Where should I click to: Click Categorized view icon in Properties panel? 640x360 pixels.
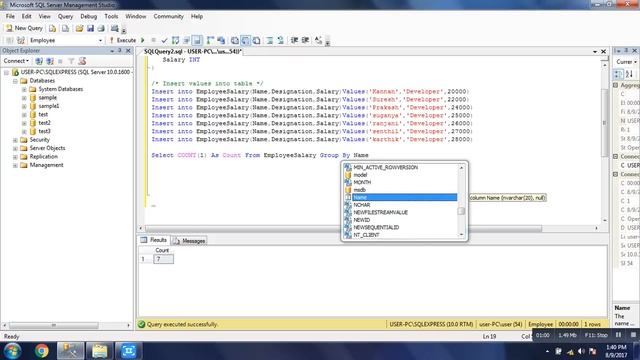coord(619,74)
